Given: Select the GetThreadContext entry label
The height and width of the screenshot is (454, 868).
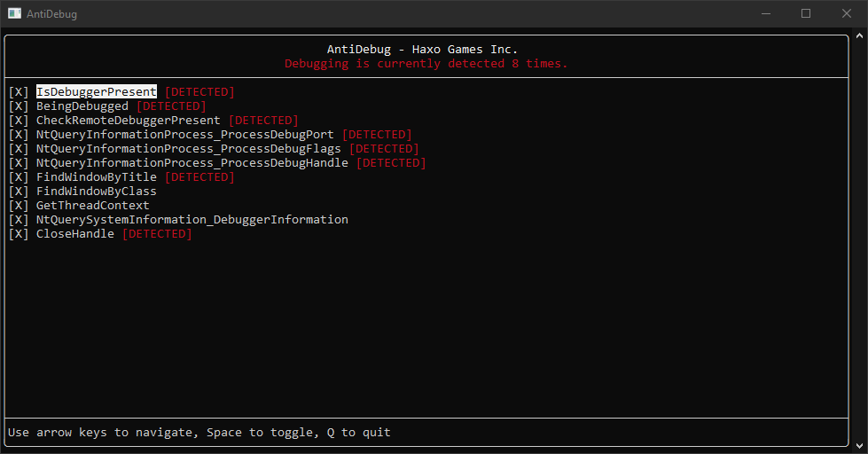Looking at the screenshot, I should [93, 206].
